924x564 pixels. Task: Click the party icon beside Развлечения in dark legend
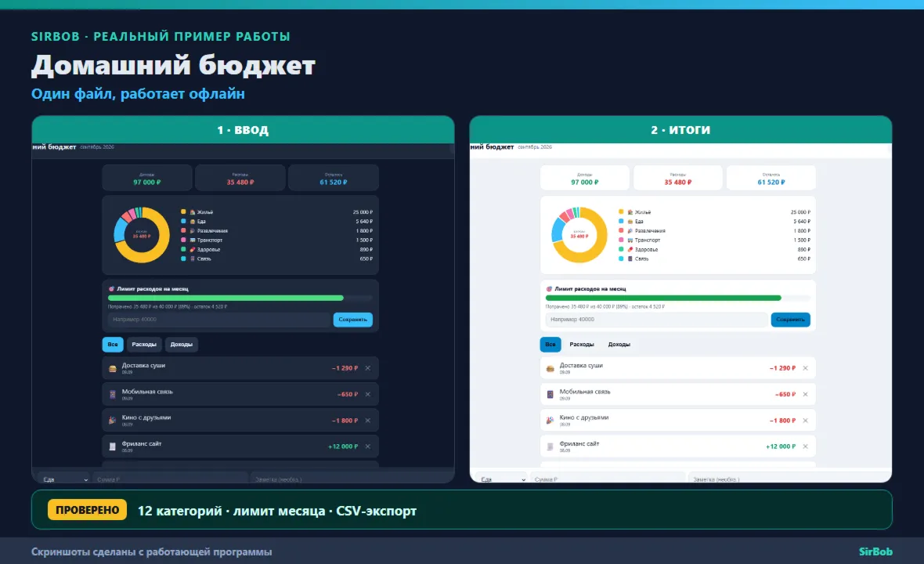(192, 231)
